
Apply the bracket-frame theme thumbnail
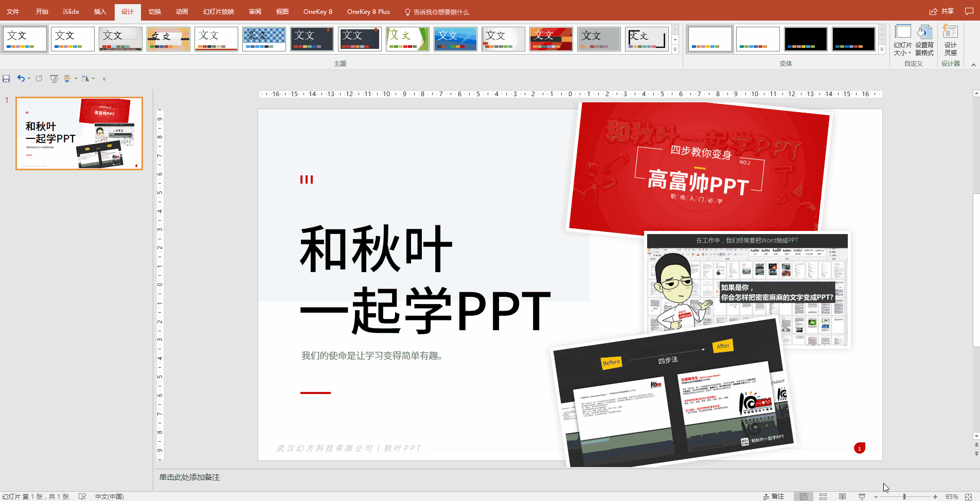coord(647,39)
